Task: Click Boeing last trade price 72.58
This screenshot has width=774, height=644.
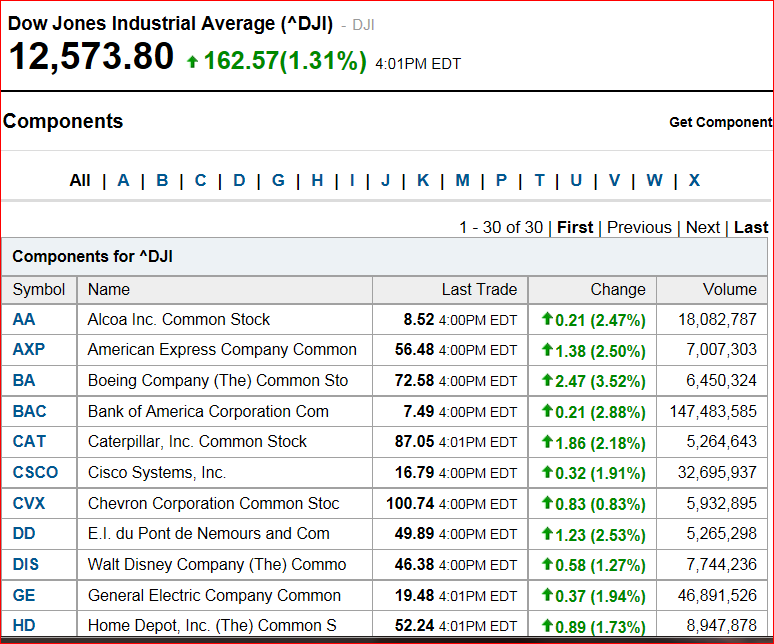Action: [414, 380]
